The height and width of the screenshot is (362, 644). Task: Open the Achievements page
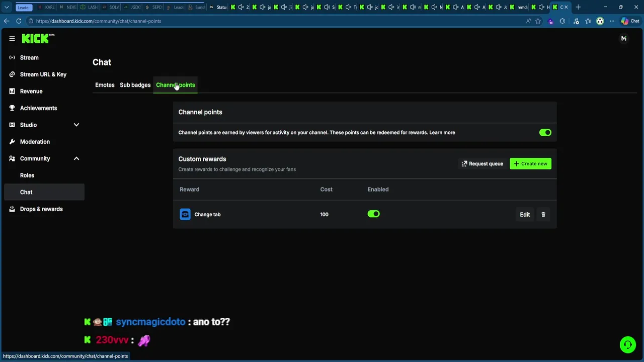pyautogui.click(x=38, y=108)
